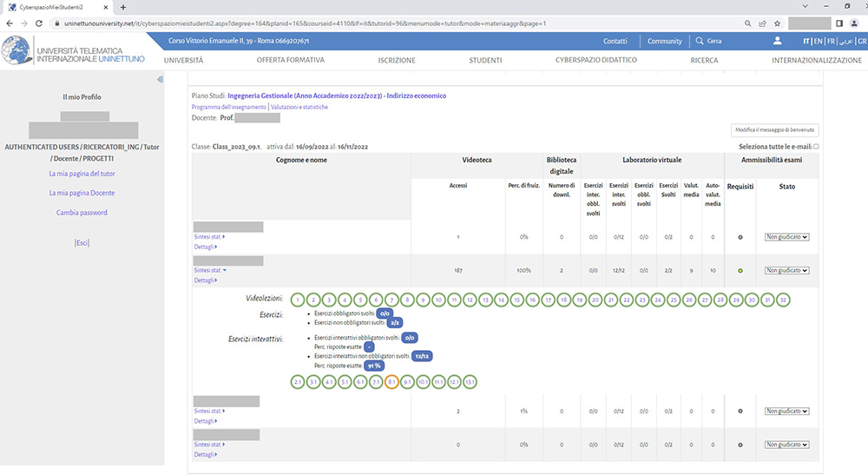Switch site language to EN

click(x=819, y=41)
